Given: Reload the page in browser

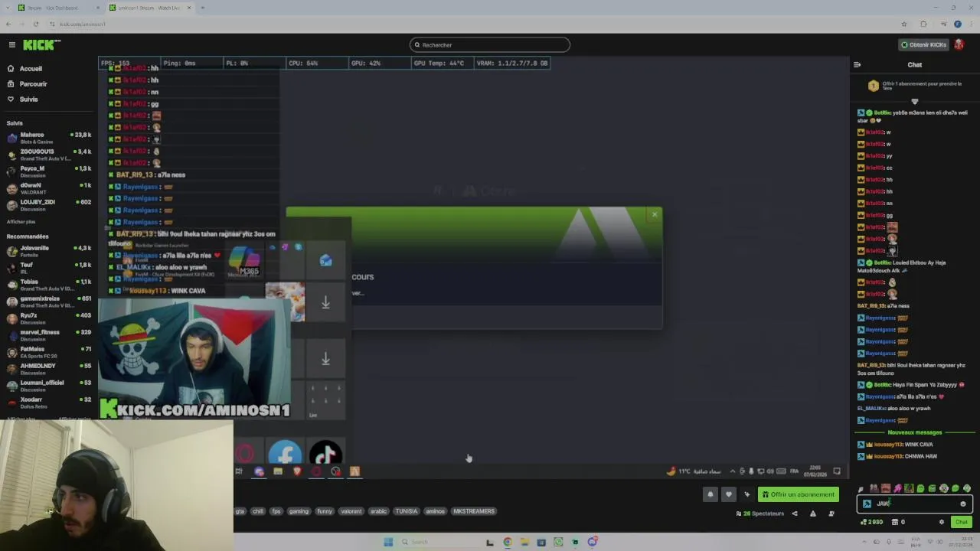Looking at the screenshot, I should point(36,24).
